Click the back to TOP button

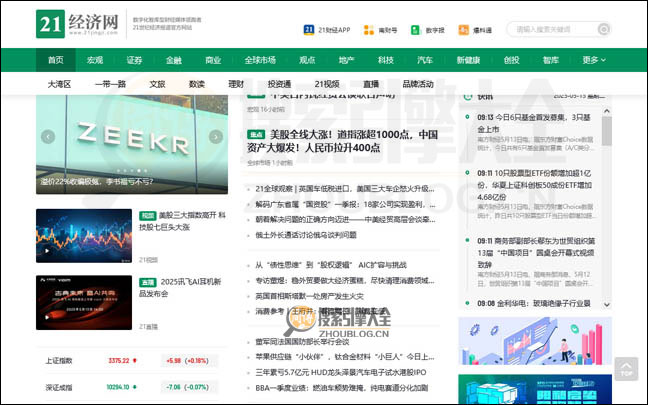click(626, 369)
